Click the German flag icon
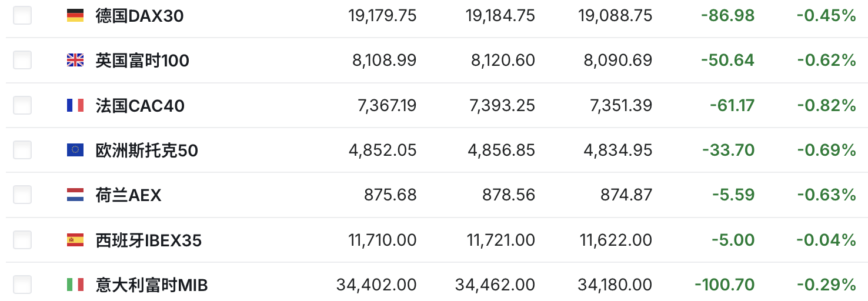Image resolution: width=868 pixels, height=301 pixels. [x=75, y=16]
